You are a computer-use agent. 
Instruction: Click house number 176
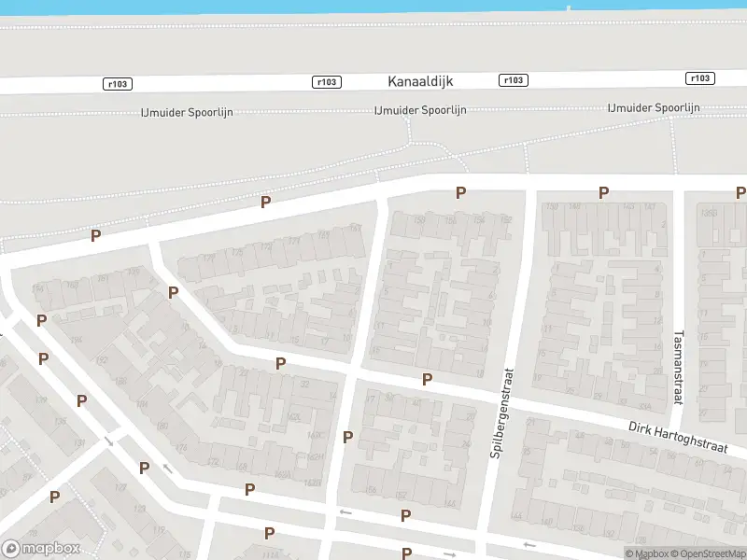(181, 448)
